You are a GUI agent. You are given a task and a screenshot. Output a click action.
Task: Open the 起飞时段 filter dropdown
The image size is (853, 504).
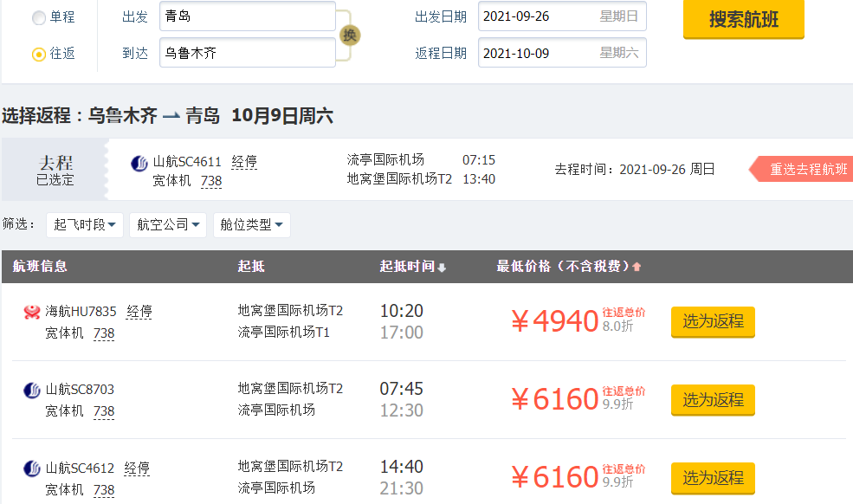click(x=85, y=225)
